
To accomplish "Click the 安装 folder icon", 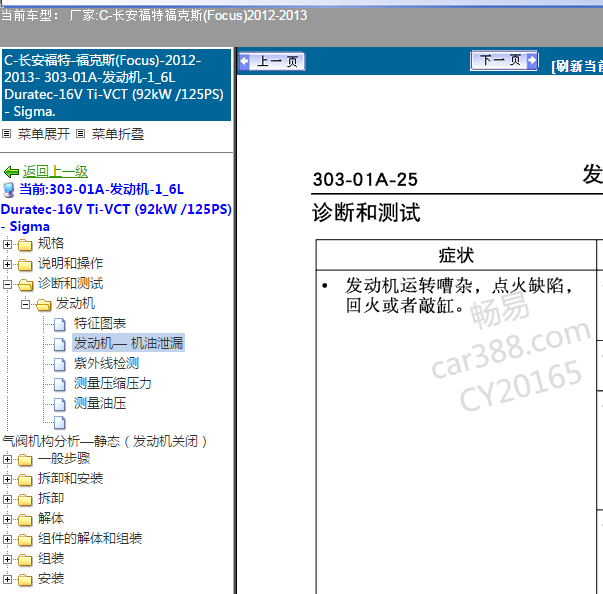I will coord(25,580).
